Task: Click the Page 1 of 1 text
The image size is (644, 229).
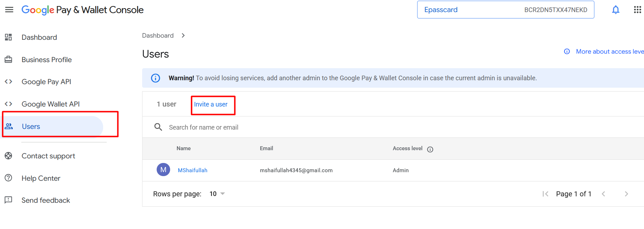Action: pyautogui.click(x=574, y=194)
